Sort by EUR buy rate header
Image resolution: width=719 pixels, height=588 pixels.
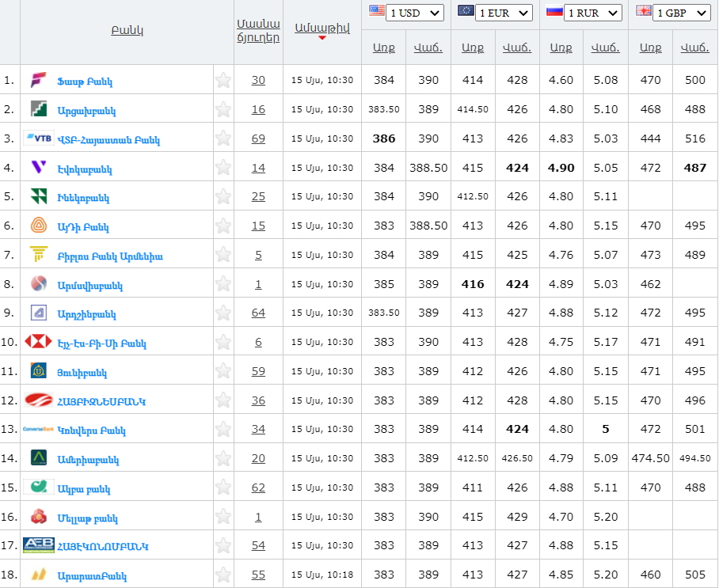pos(473,47)
